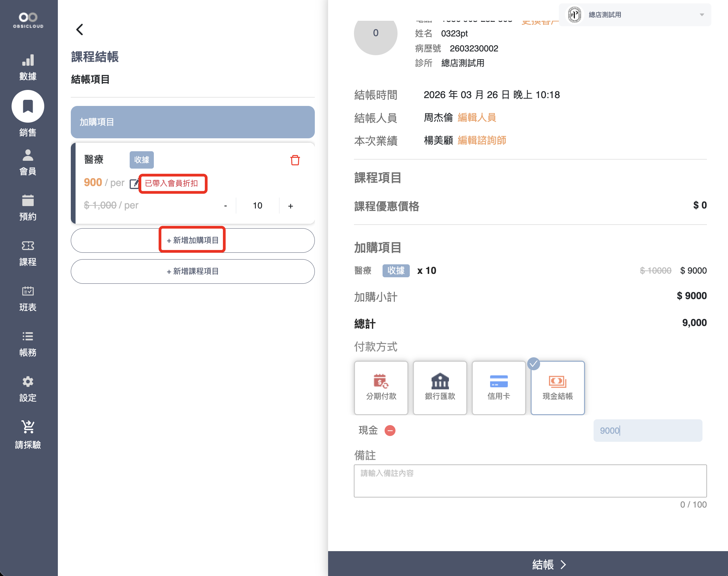This screenshot has width=728, height=576.
Task: Click the back arrow icon
Action: pyautogui.click(x=80, y=30)
